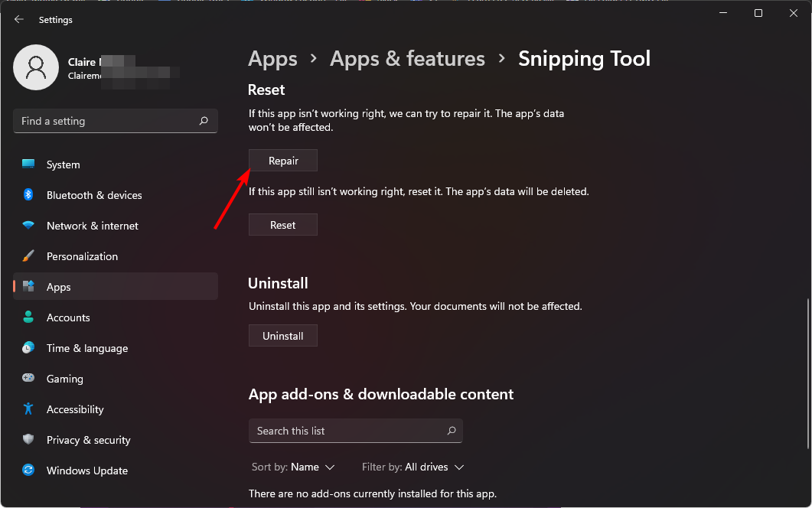812x508 pixels.
Task: Select the Accessibility icon
Action: pyautogui.click(x=28, y=409)
